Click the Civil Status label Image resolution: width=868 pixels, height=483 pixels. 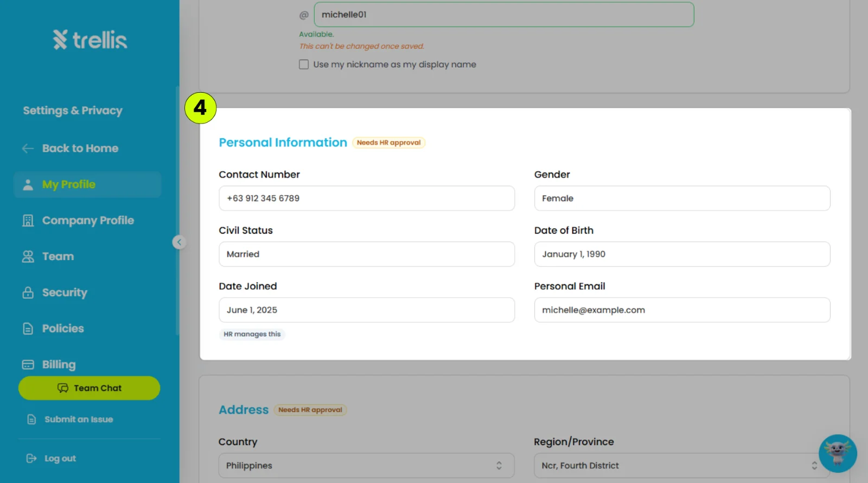(x=246, y=230)
